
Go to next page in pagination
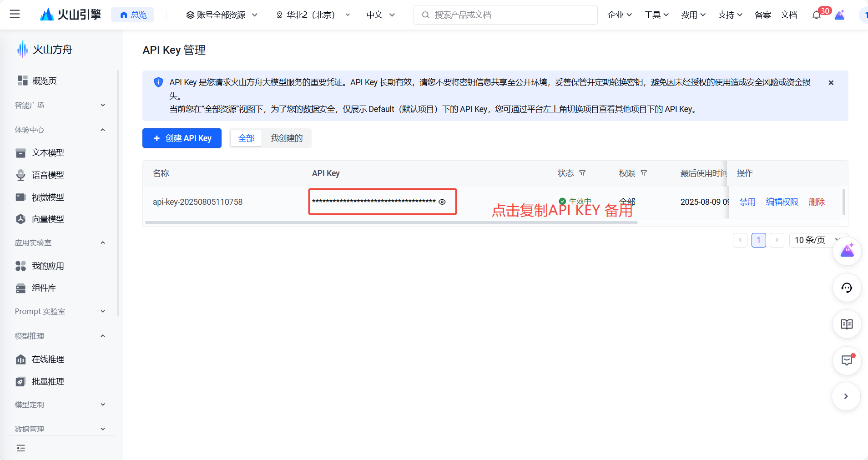click(x=777, y=240)
